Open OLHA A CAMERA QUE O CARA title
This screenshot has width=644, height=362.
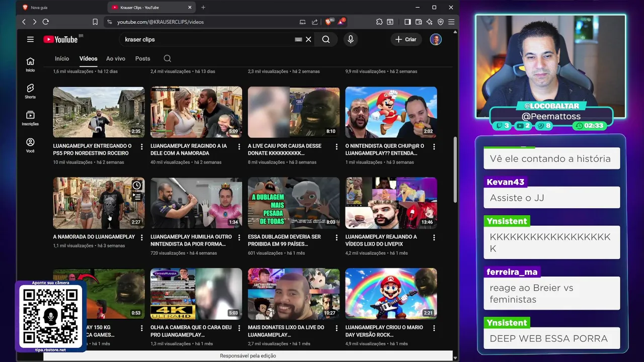(191, 331)
